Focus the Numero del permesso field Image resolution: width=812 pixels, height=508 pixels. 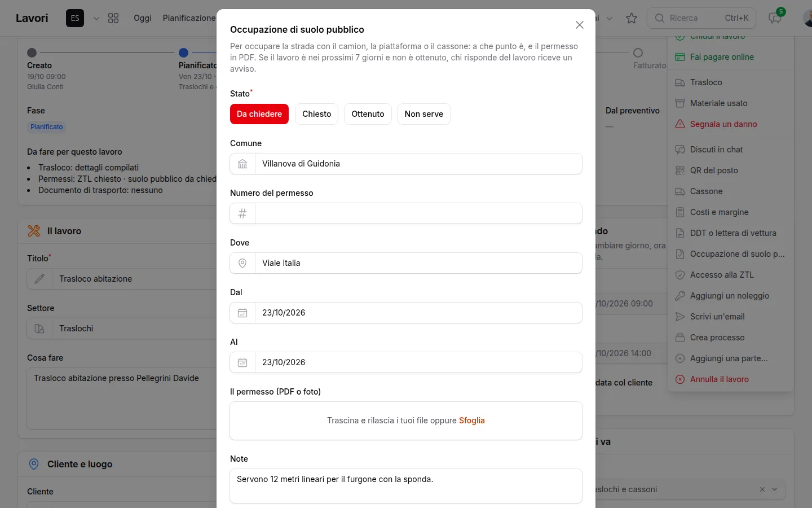[418, 213]
